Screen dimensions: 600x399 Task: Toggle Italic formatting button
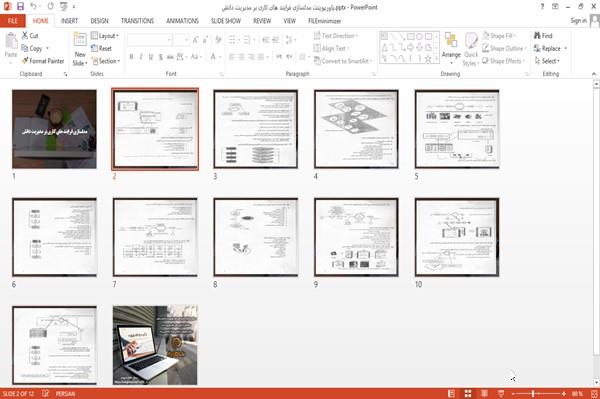141,57
